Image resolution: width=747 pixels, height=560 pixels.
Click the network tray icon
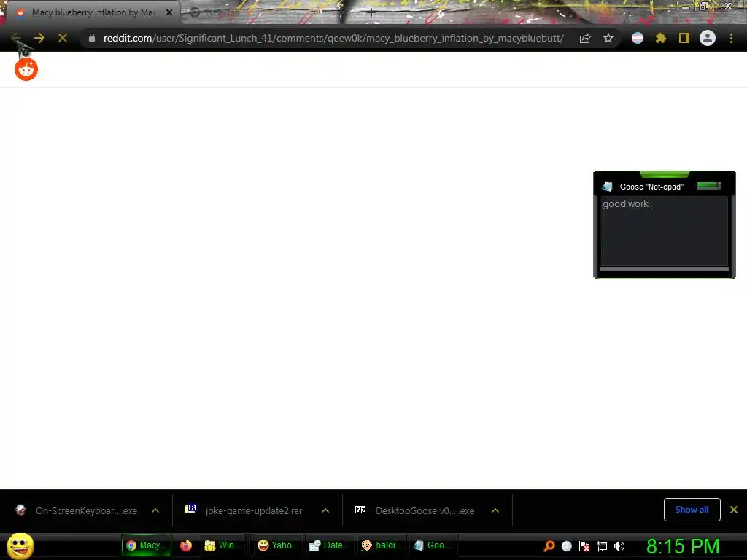[602, 547]
